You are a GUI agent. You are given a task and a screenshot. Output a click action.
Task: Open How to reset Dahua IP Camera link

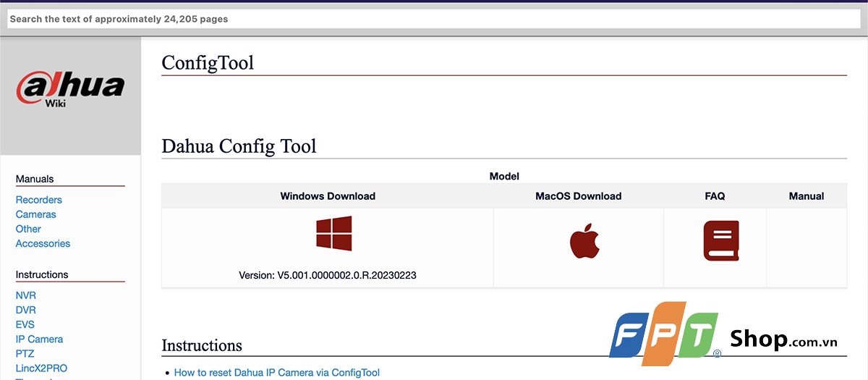(277, 372)
